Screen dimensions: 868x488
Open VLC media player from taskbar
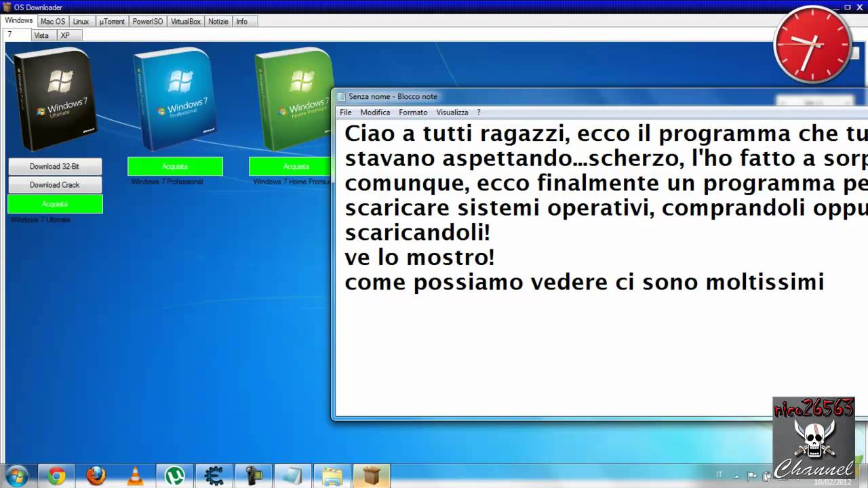point(136,476)
